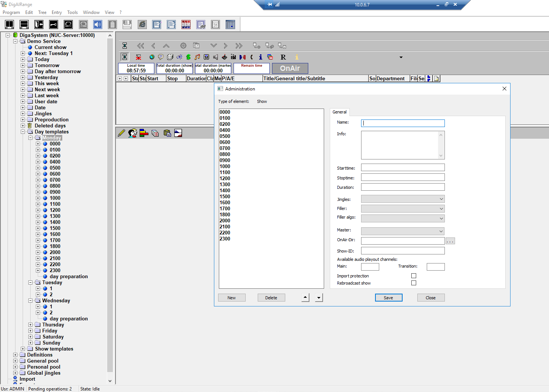This screenshot has height=392, width=549.
Task: Click the music notes icon
Action: point(197,57)
